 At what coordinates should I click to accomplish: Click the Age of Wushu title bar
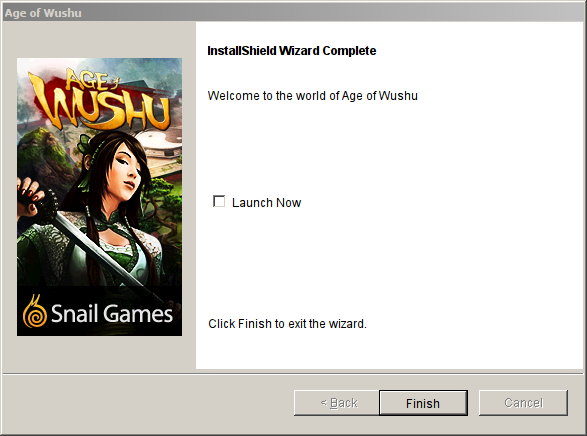tap(293, 13)
